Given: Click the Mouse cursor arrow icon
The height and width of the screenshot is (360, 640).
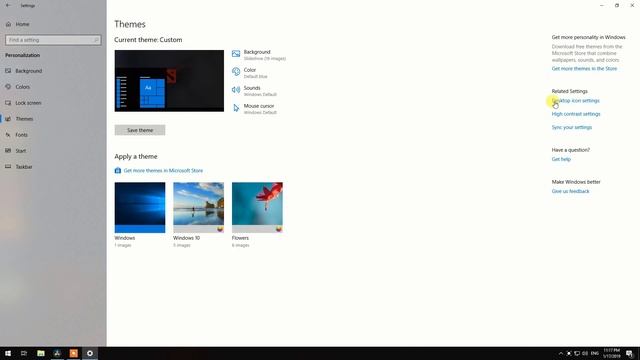Looking at the screenshot, I should [236, 108].
